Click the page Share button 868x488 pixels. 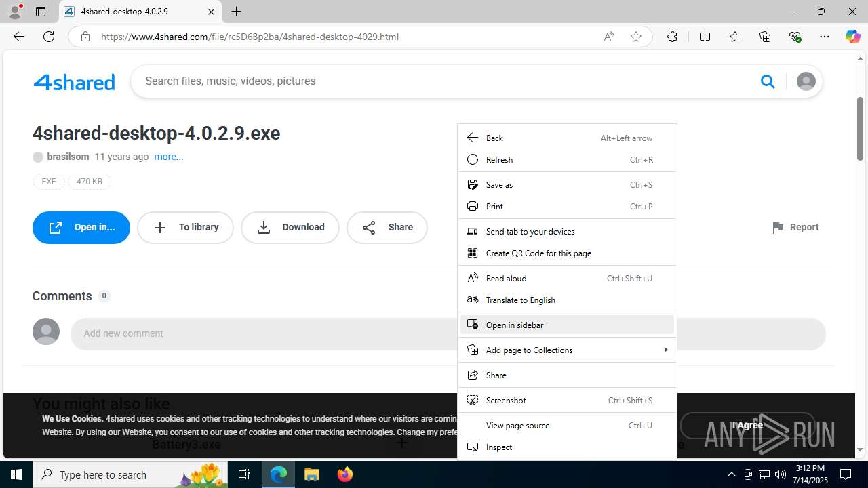point(387,228)
